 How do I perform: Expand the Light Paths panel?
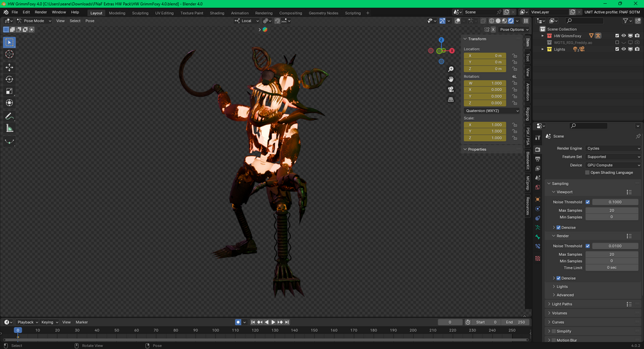(562, 304)
